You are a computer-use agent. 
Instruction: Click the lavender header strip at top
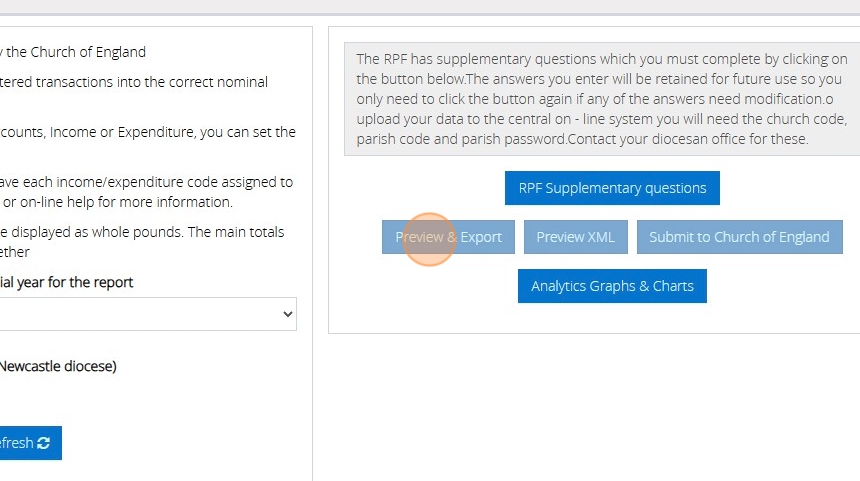430,6
